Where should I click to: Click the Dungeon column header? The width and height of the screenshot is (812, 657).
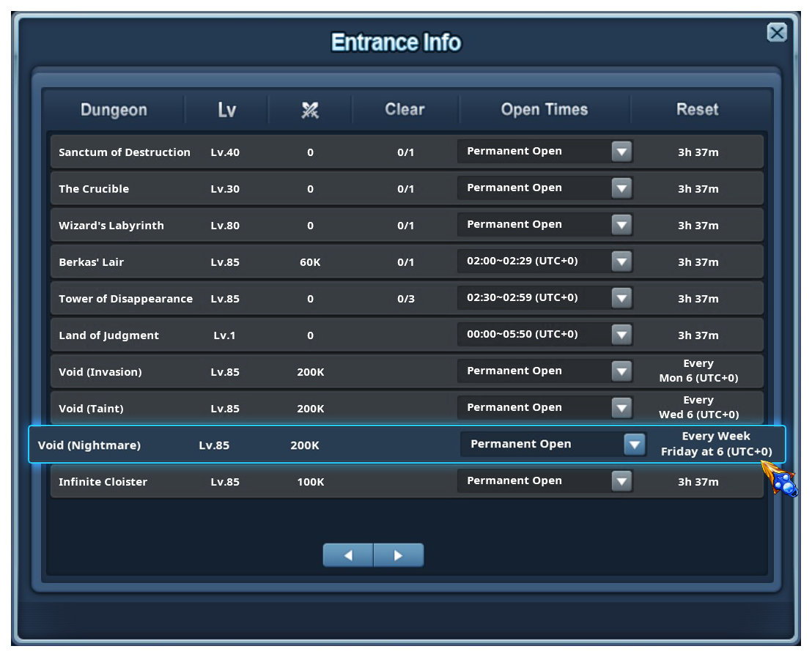click(114, 110)
